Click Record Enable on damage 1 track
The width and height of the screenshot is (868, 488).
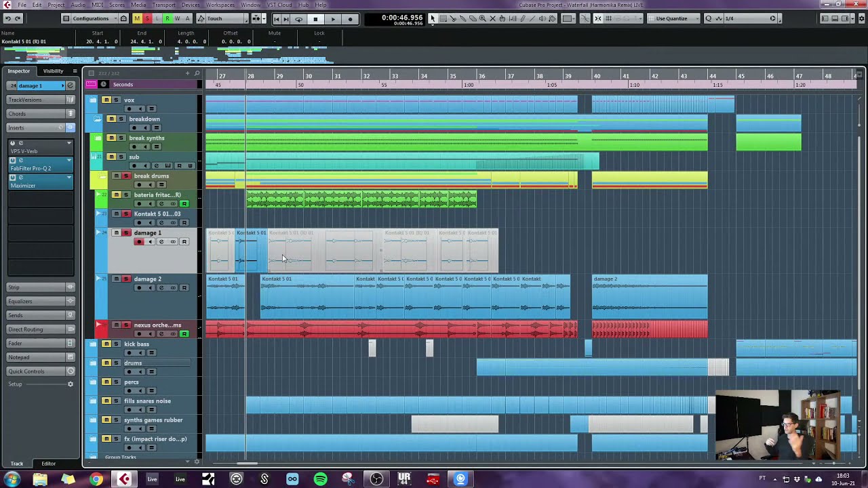[x=139, y=242]
